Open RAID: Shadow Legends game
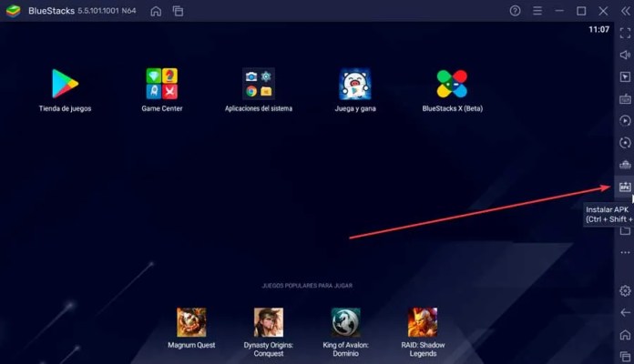This screenshot has width=634, height=364. [423, 322]
